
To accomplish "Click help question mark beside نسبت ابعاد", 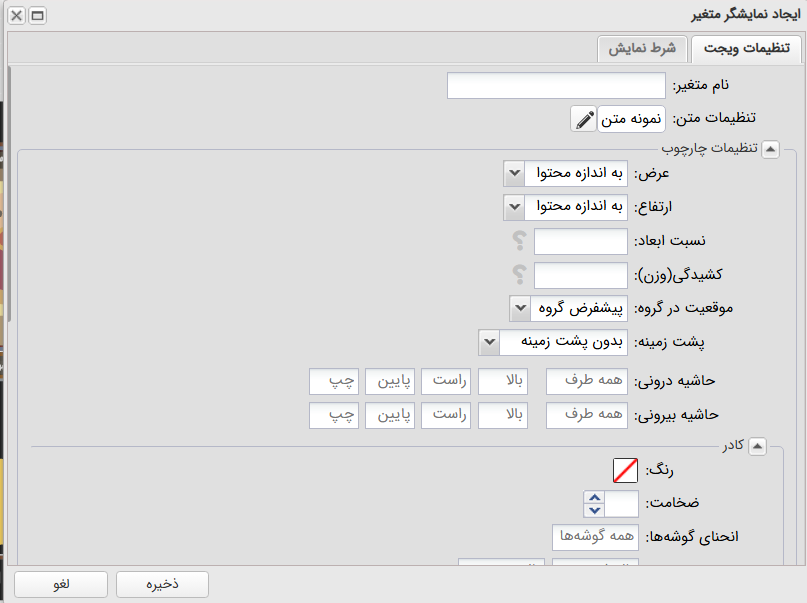I will tap(519, 241).
